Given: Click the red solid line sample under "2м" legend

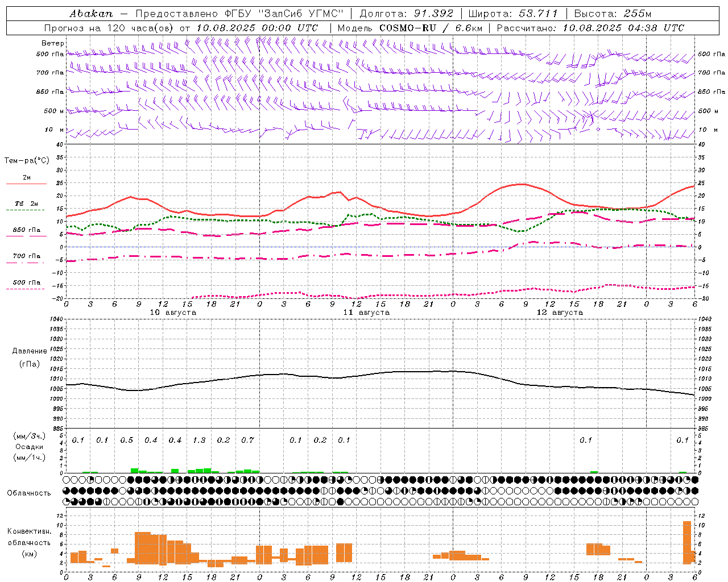Looking at the screenshot, I should (26, 184).
